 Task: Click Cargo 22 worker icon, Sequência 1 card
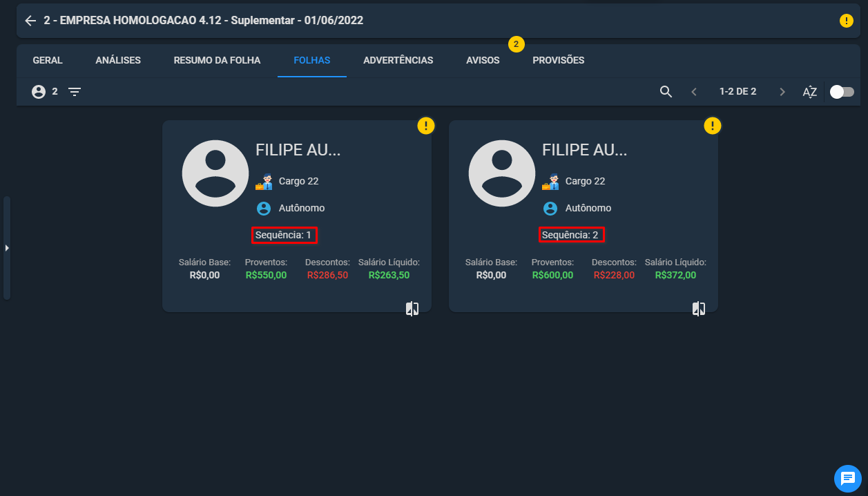tap(264, 182)
